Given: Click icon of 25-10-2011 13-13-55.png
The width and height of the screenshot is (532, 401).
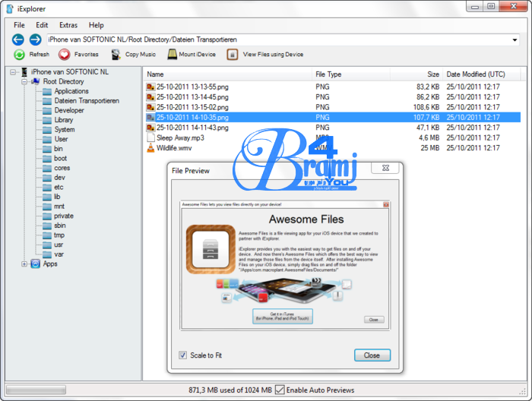Looking at the screenshot, I should [150, 87].
